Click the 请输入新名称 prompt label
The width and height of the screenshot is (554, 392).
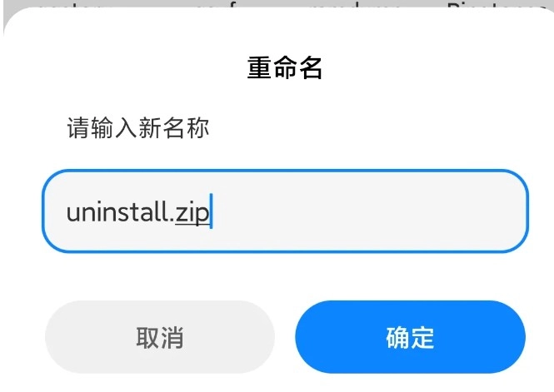(x=138, y=127)
